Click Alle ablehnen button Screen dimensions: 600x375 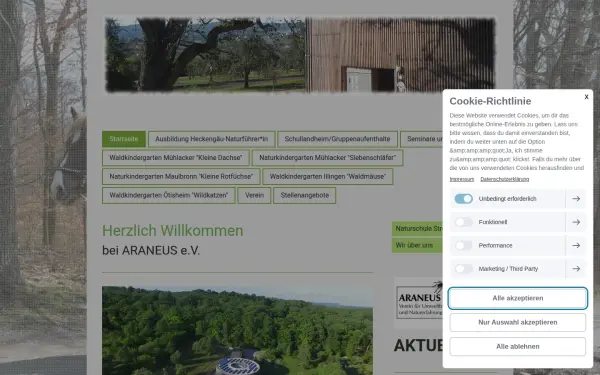click(518, 346)
